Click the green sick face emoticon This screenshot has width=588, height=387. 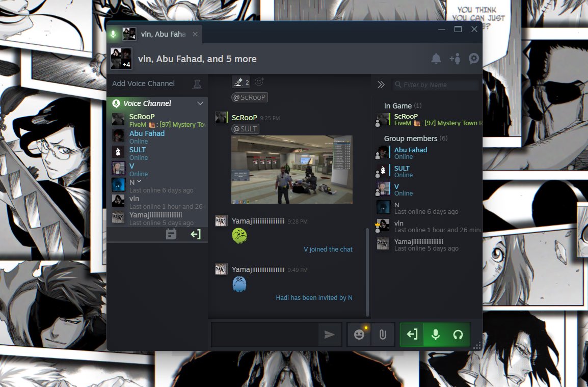click(x=239, y=236)
